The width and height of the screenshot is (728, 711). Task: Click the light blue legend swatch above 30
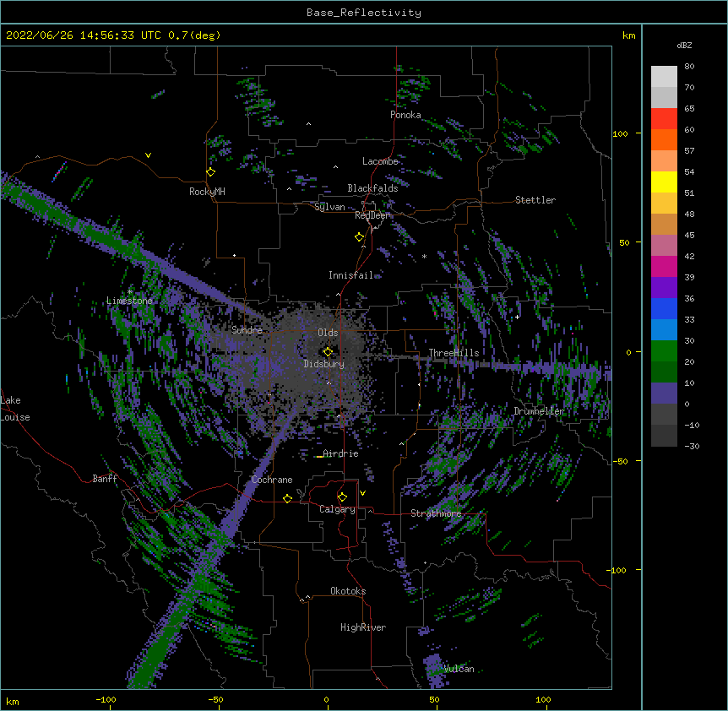pyautogui.click(x=664, y=329)
